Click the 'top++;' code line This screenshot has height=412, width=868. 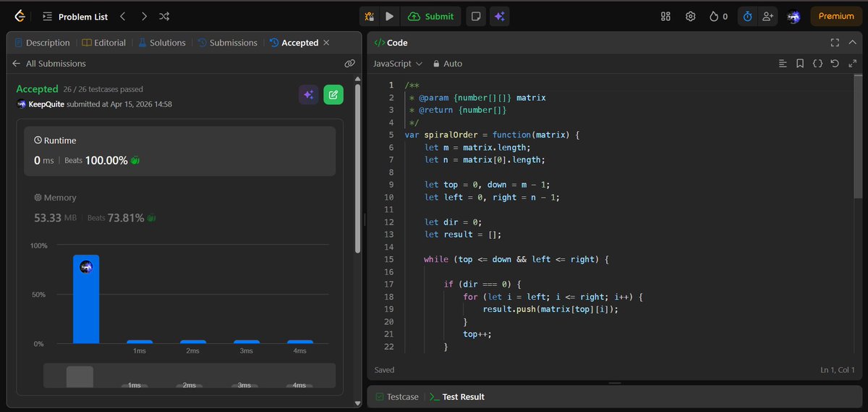478,334
